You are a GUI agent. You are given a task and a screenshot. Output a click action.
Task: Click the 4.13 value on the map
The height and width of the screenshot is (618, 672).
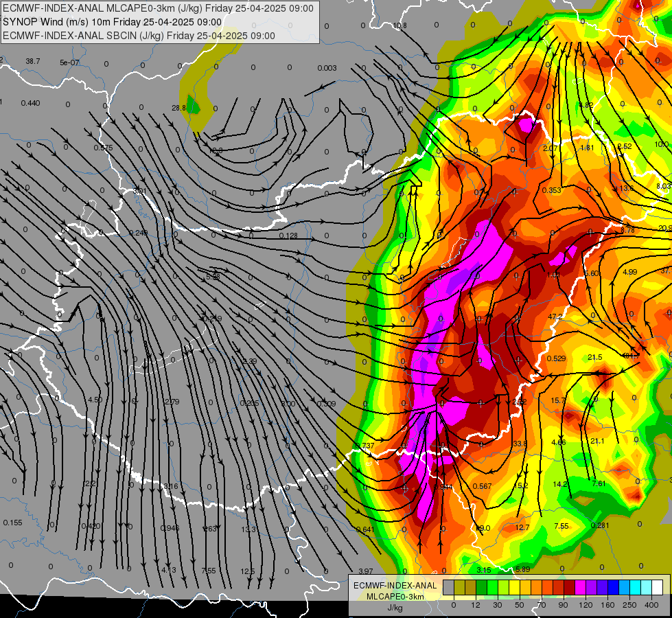click(x=169, y=569)
